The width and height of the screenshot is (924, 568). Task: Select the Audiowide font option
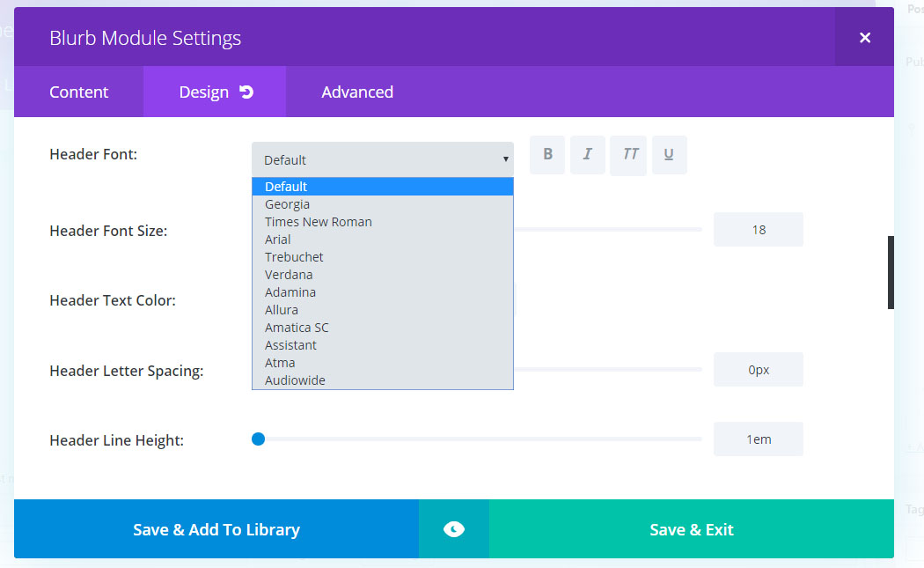295,380
